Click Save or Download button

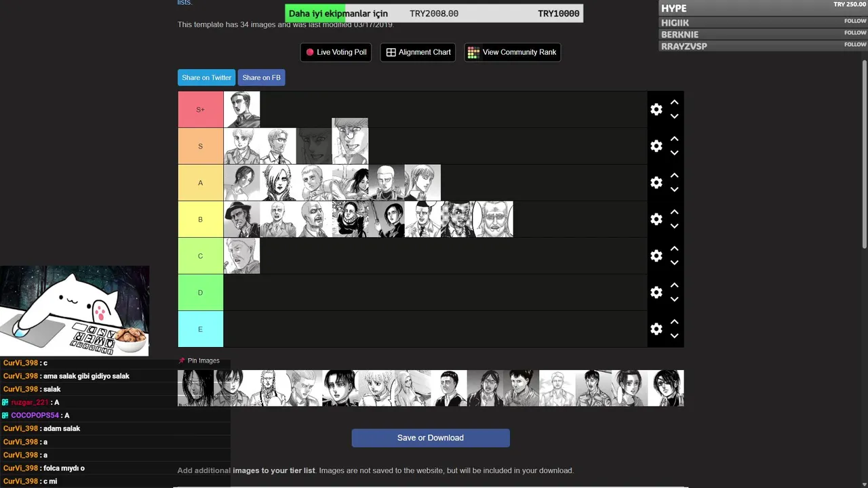point(431,438)
